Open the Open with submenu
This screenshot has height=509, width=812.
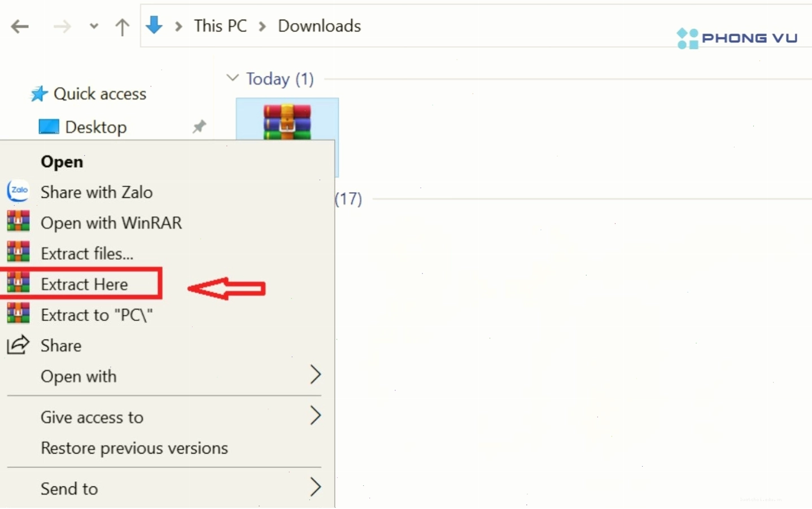coord(78,376)
